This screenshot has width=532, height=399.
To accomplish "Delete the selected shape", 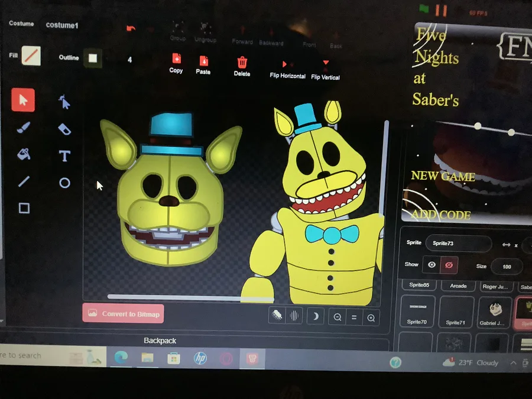I will [x=242, y=66].
